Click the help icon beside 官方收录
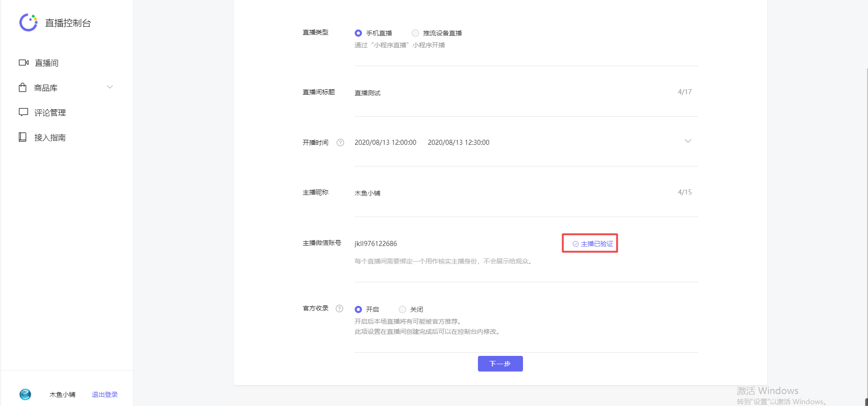Viewport: 868px width, 406px height. [339, 309]
